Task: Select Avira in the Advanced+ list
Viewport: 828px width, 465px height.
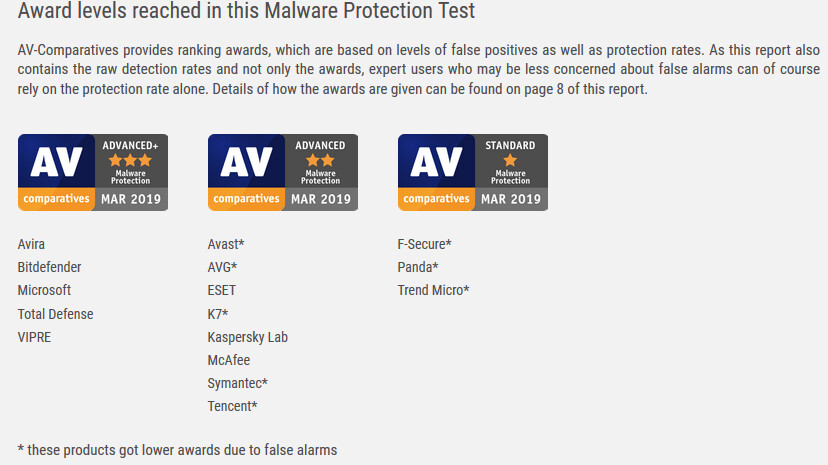Action: point(31,244)
